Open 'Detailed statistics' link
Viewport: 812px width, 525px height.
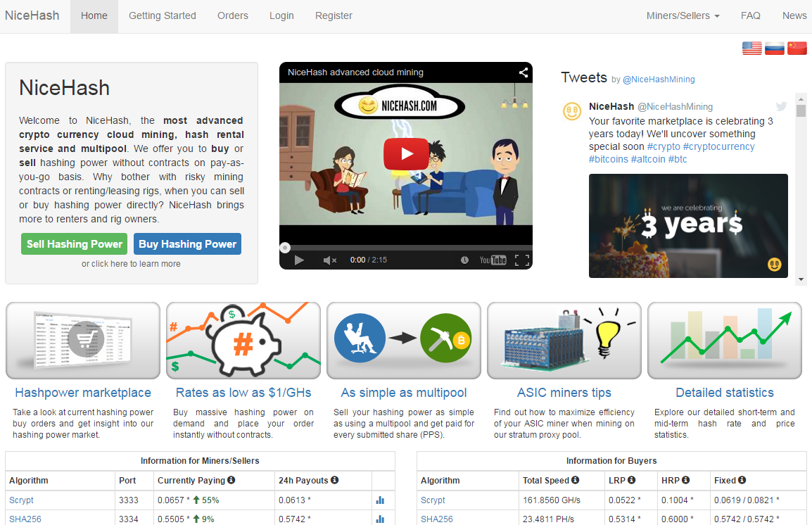tap(725, 393)
